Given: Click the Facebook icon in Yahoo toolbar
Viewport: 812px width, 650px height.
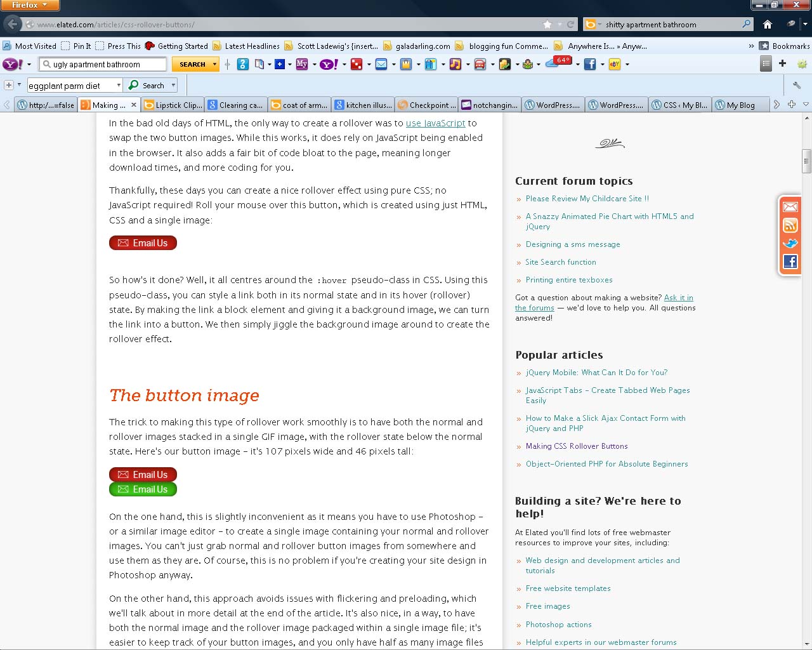Looking at the screenshot, I should coord(590,64).
